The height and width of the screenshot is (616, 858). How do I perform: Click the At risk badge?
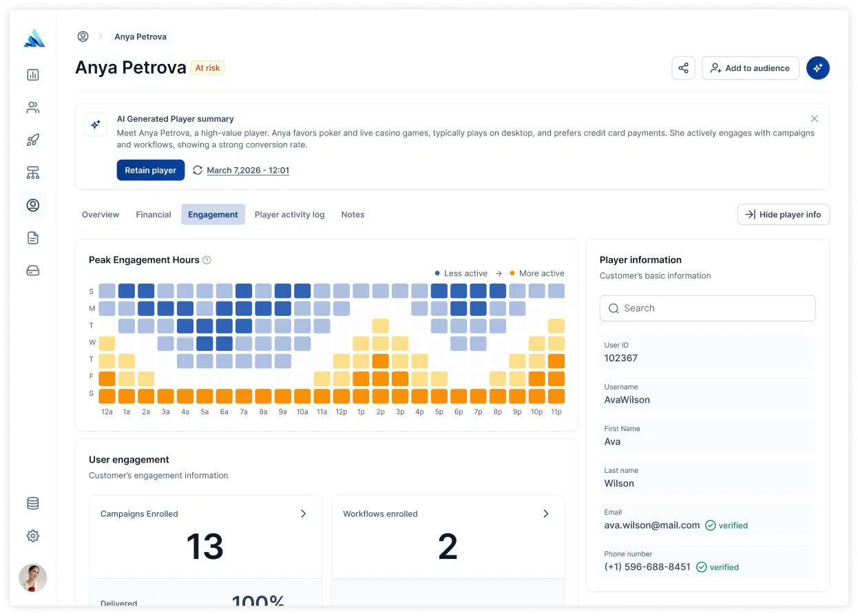pos(207,67)
